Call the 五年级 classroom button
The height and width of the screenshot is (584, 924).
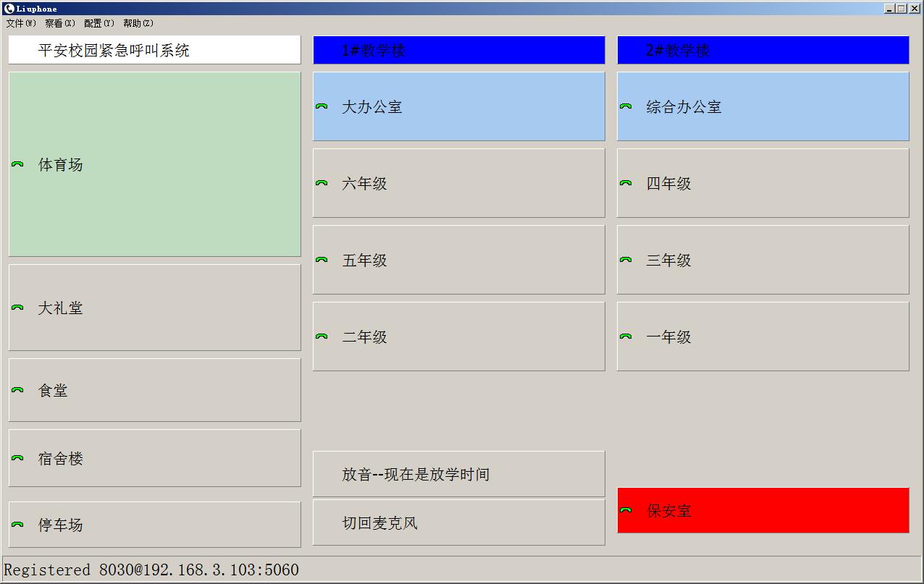click(459, 260)
